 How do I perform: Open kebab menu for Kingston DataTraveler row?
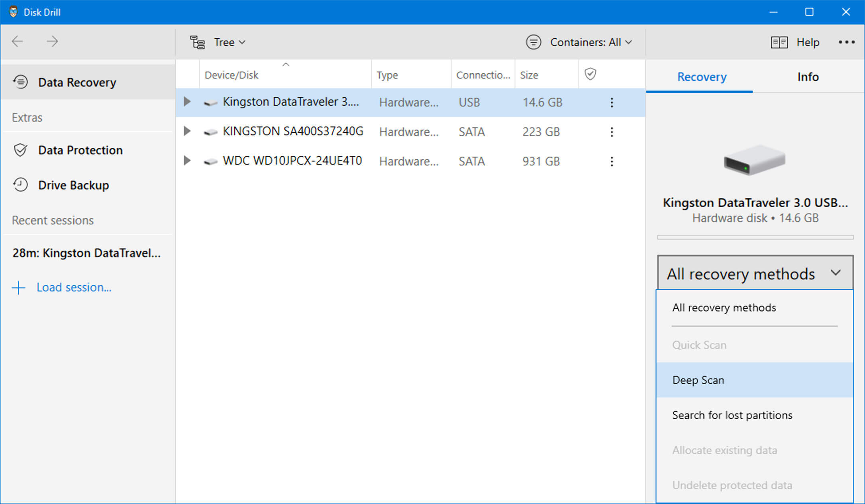[612, 103]
